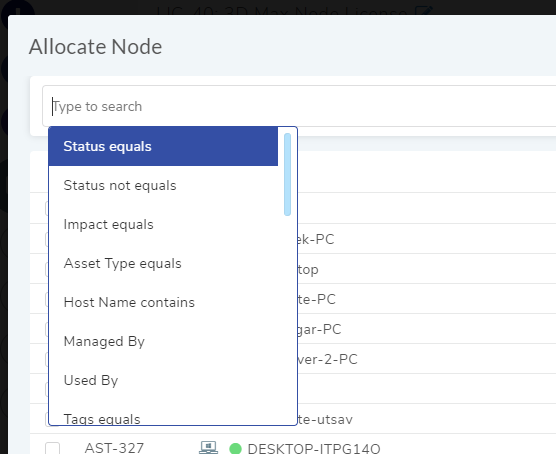The height and width of the screenshot is (454, 556).
Task: Click the host name ending in gar-PC
Action: point(319,330)
